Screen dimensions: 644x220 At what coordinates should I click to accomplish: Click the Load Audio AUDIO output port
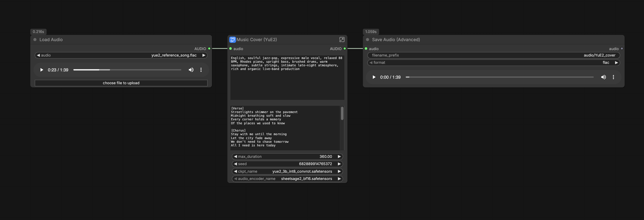tap(209, 49)
